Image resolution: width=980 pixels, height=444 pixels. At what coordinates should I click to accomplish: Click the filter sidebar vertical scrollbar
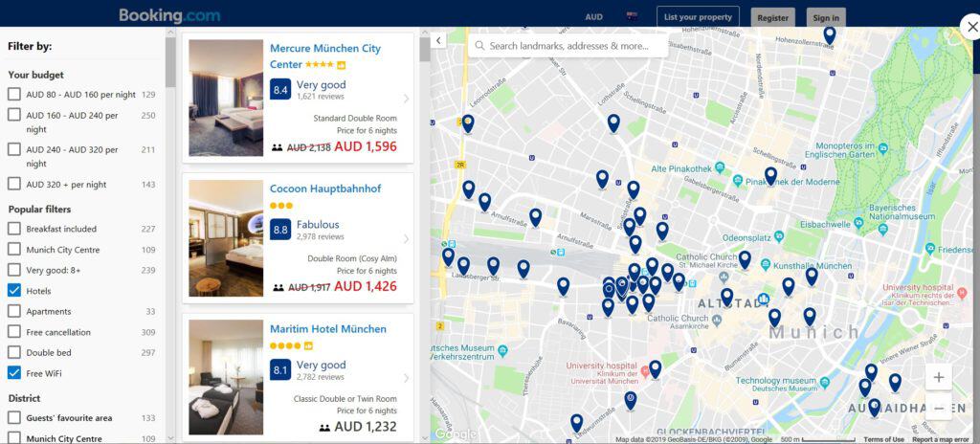click(170, 62)
